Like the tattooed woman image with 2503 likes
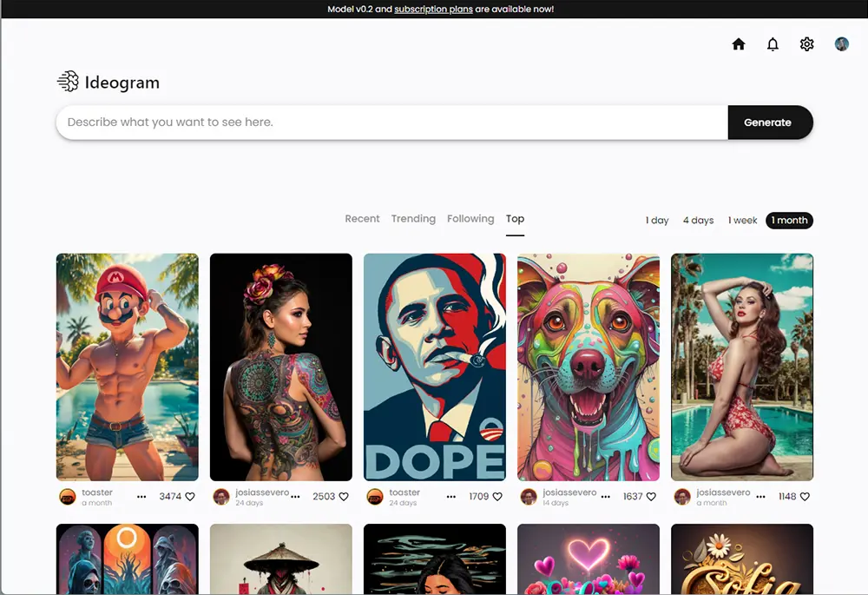This screenshot has height=595, width=868. click(x=344, y=496)
